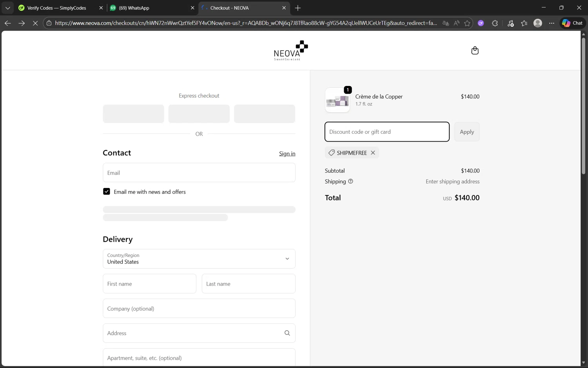The image size is (588, 368).
Task: Click the Enter shipping address text
Action: [453, 181]
